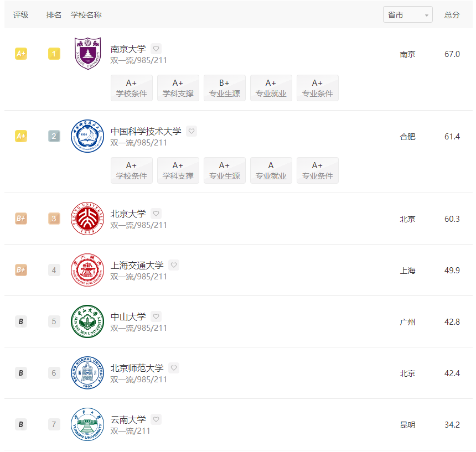Click the Shanghai Jiao Tong University emblem

click(87, 270)
